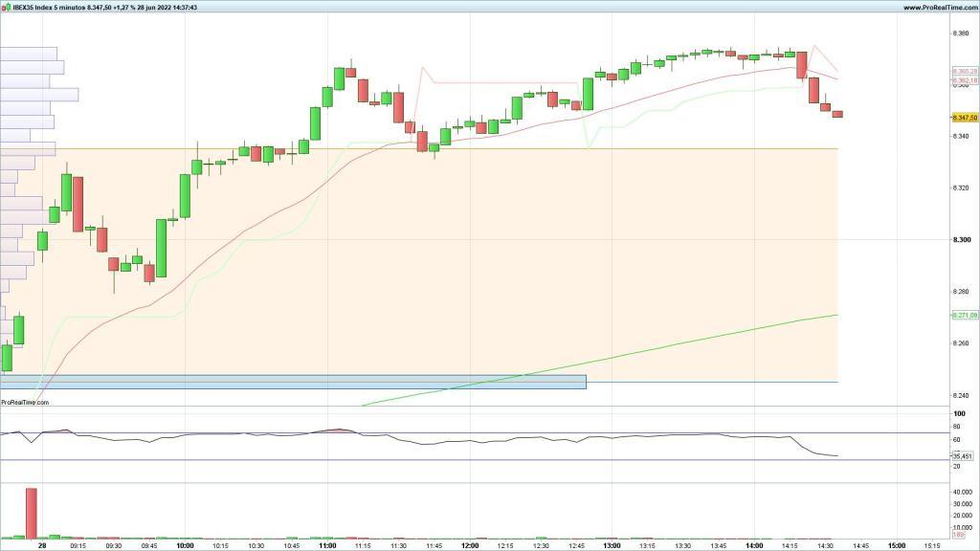Click the candlestick icon beside IBEX35 title
The height and width of the screenshot is (551, 980).
[6, 7]
